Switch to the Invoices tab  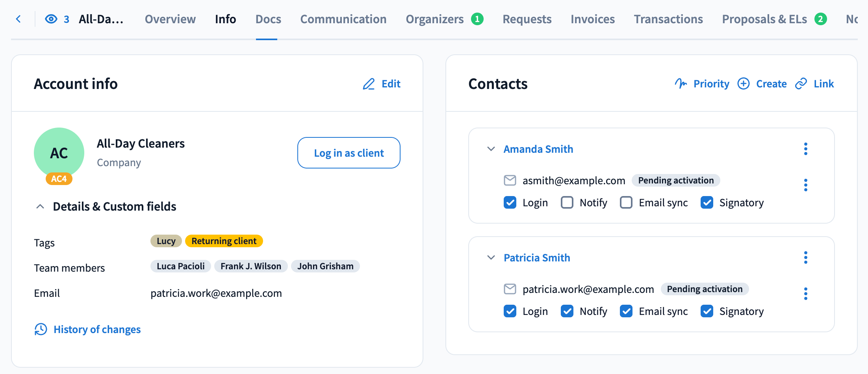pos(592,19)
